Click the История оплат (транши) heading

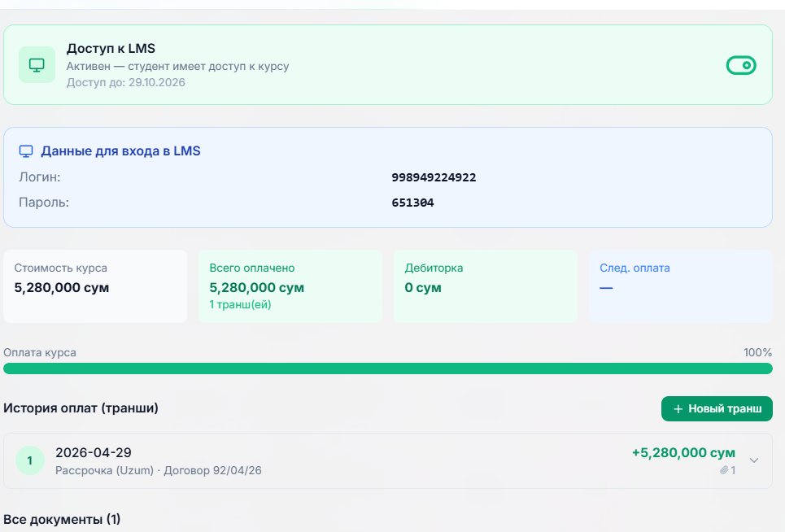pos(81,408)
